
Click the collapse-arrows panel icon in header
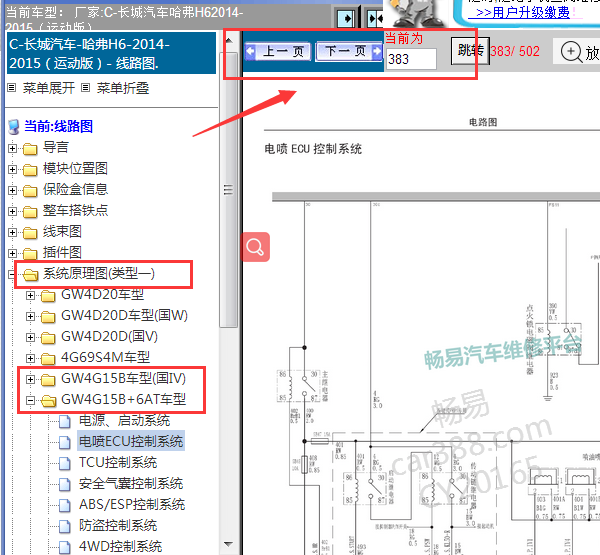tap(375, 18)
